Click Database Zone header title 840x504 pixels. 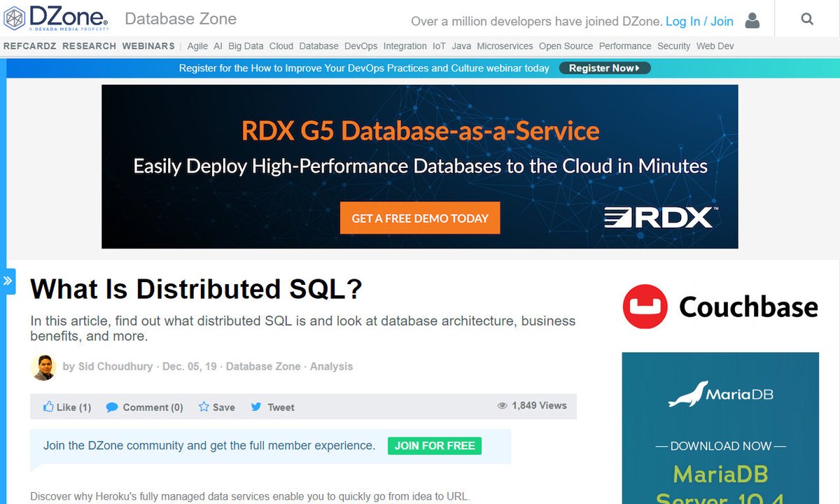[181, 19]
